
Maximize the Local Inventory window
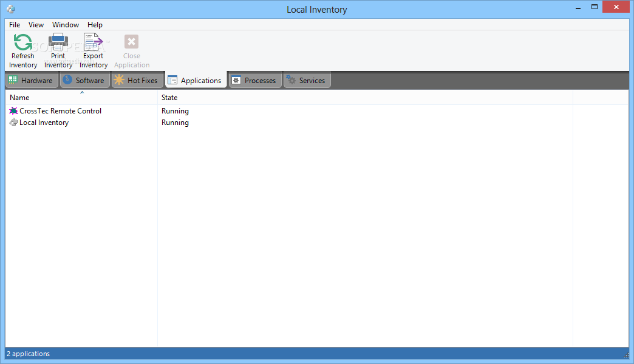[x=595, y=7]
